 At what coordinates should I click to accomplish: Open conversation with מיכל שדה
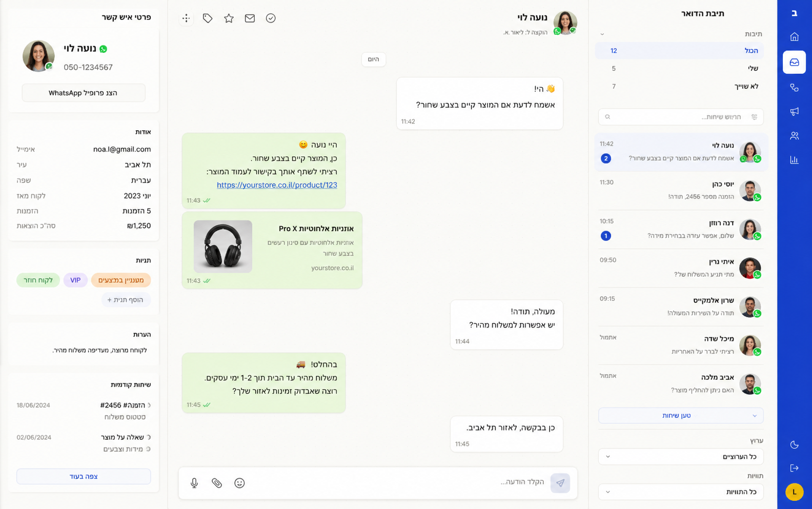[681, 345]
